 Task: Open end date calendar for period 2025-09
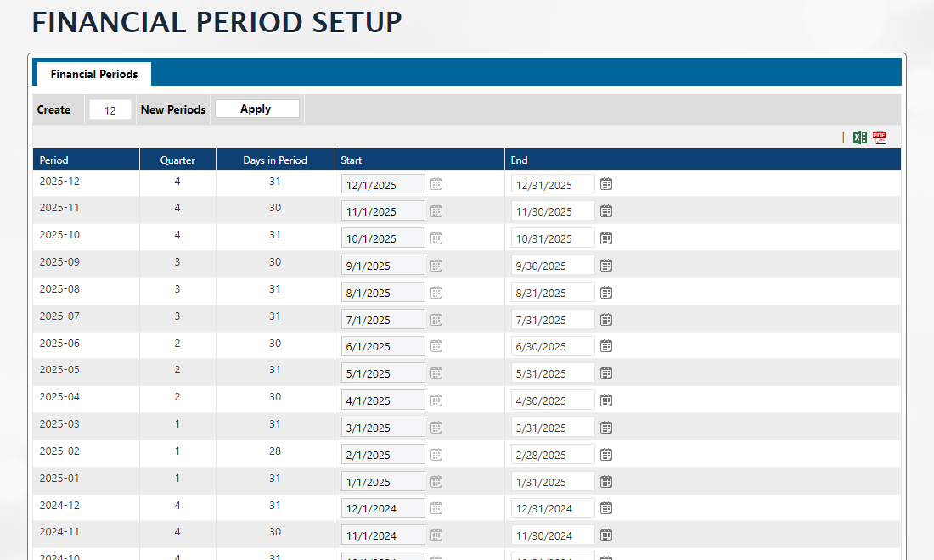606,266
